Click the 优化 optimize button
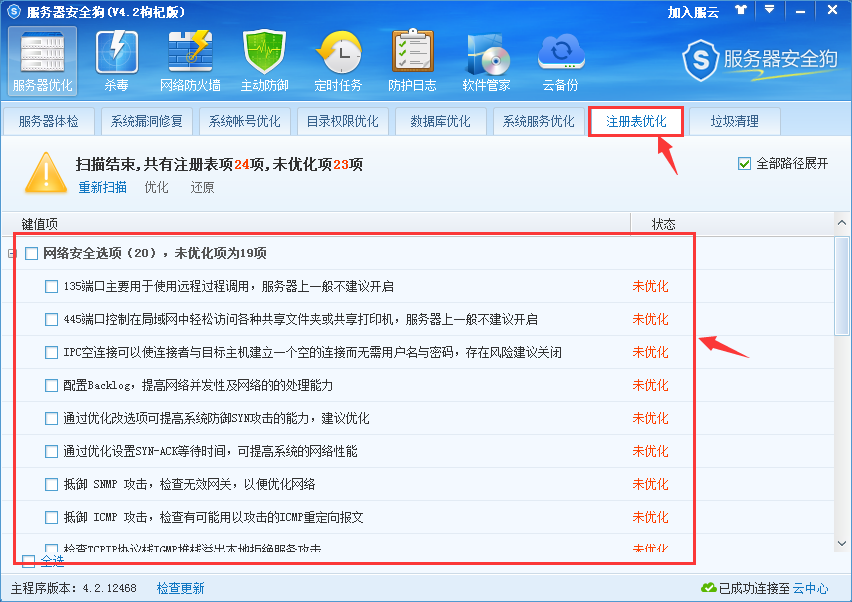 point(156,187)
